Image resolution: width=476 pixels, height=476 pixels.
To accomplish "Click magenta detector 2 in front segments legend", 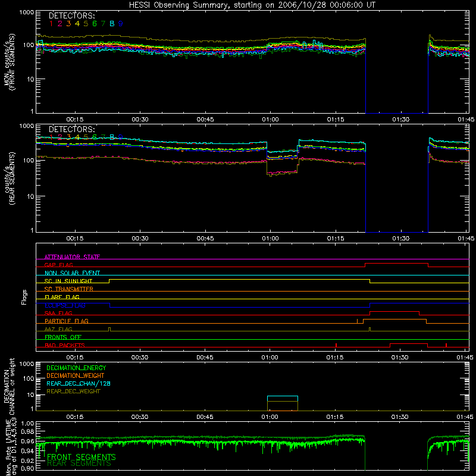I will coord(60,24).
